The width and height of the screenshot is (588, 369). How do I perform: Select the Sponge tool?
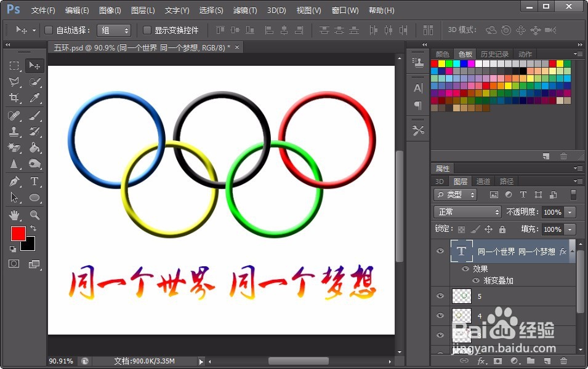click(x=34, y=164)
